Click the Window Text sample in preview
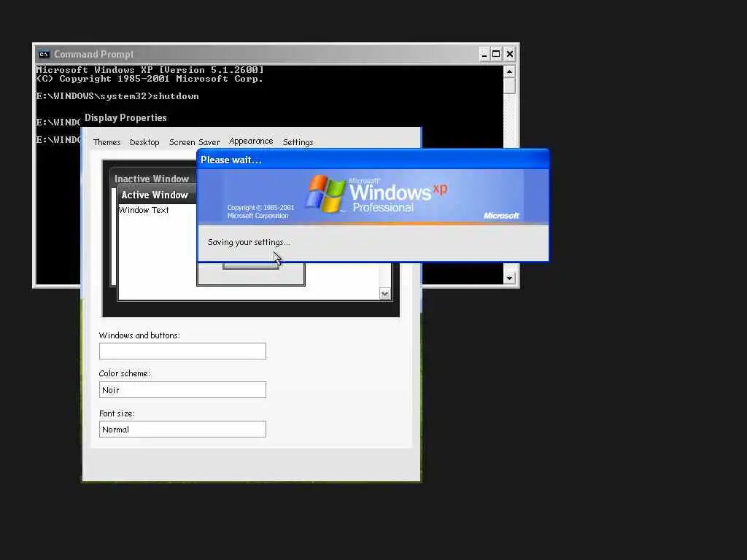747x560 pixels. (144, 210)
